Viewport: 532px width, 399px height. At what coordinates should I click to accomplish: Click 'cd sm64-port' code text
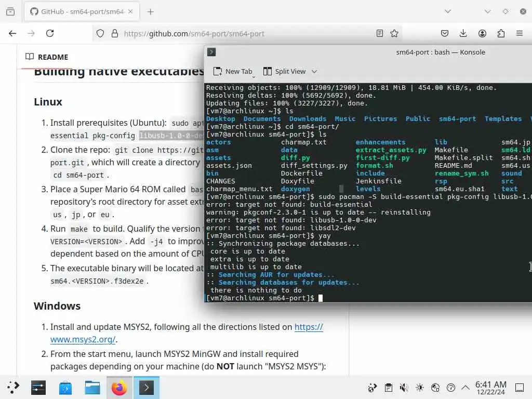[x=78, y=175]
